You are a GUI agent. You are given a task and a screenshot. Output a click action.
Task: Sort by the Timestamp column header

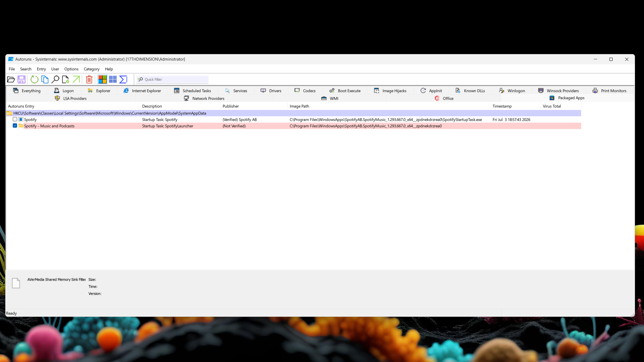[x=516, y=106]
